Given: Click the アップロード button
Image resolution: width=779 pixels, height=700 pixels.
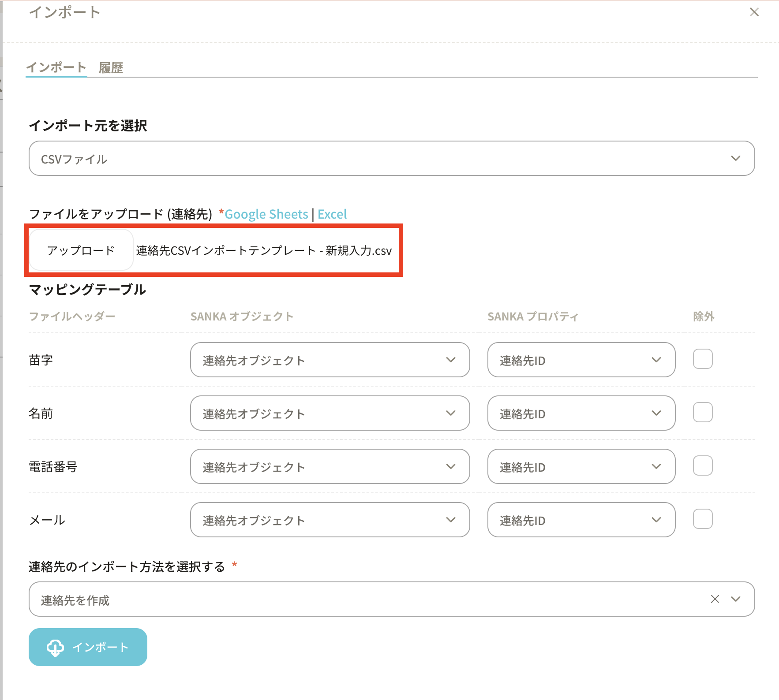Looking at the screenshot, I should (81, 250).
